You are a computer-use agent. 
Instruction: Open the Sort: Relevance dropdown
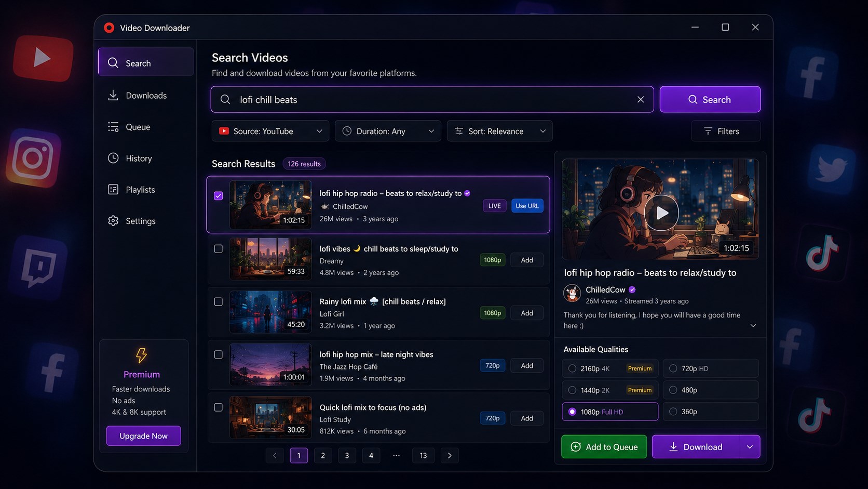point(500,131)
